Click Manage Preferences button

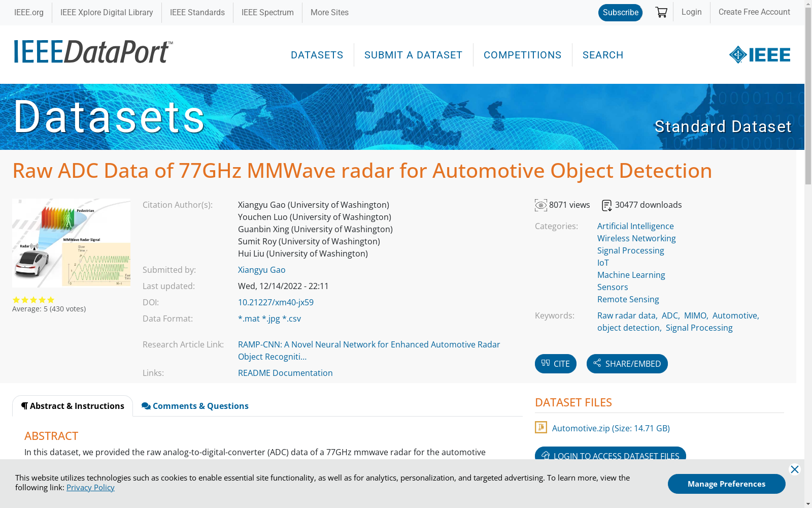[x=727, y=484]
